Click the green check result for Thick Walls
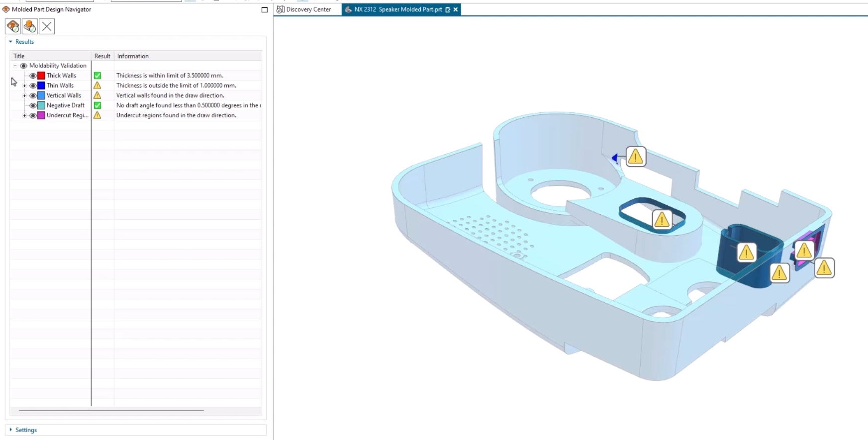Screen dimensions: 868x440 coord(97,76)
